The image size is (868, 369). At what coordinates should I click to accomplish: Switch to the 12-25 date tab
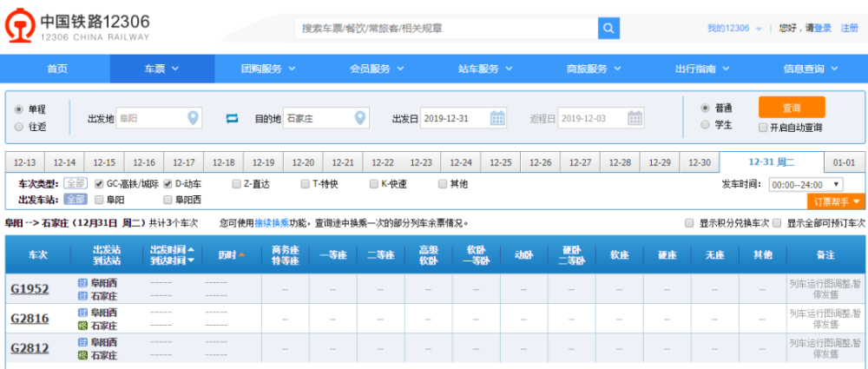click(501, 163)
